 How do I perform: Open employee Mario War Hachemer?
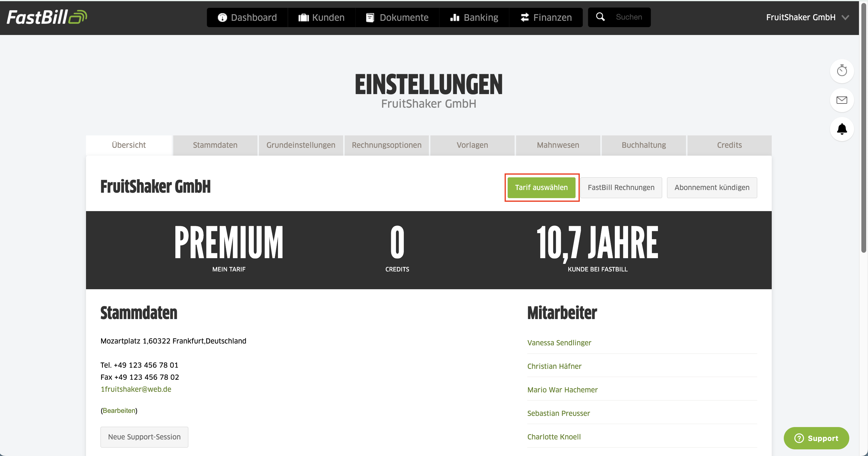pos(562,390)
